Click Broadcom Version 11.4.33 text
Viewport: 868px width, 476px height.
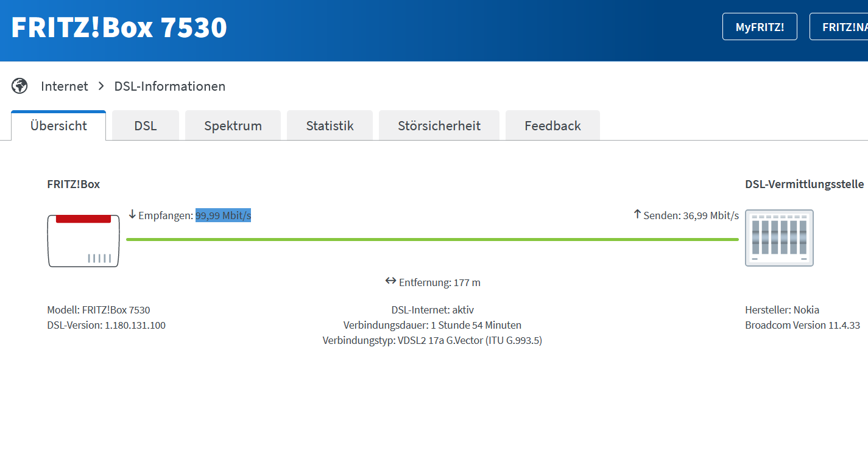[803, 325]
